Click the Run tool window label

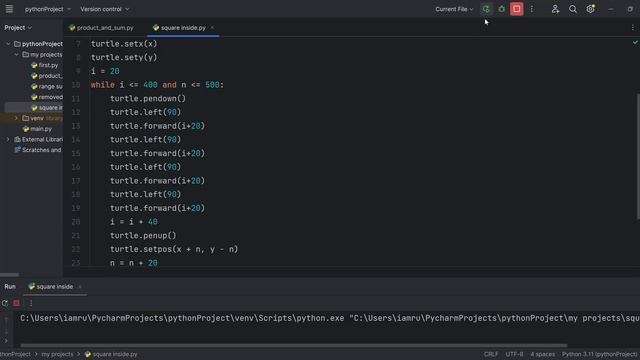pos(10,287)
